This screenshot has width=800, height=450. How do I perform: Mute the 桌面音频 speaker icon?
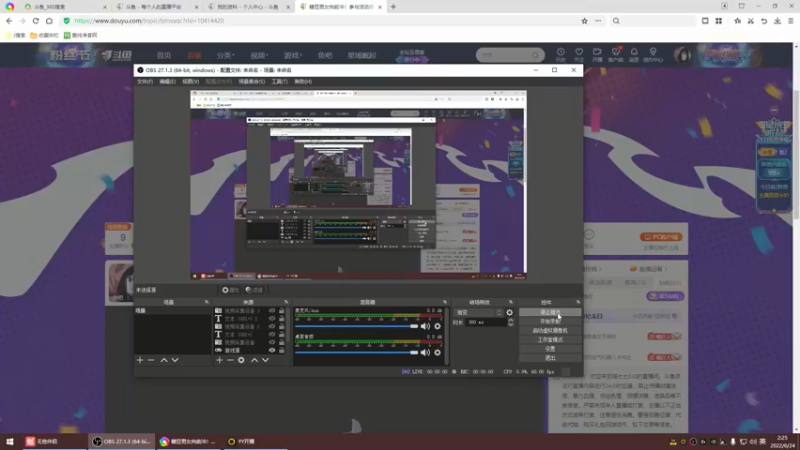coord(425,353)
